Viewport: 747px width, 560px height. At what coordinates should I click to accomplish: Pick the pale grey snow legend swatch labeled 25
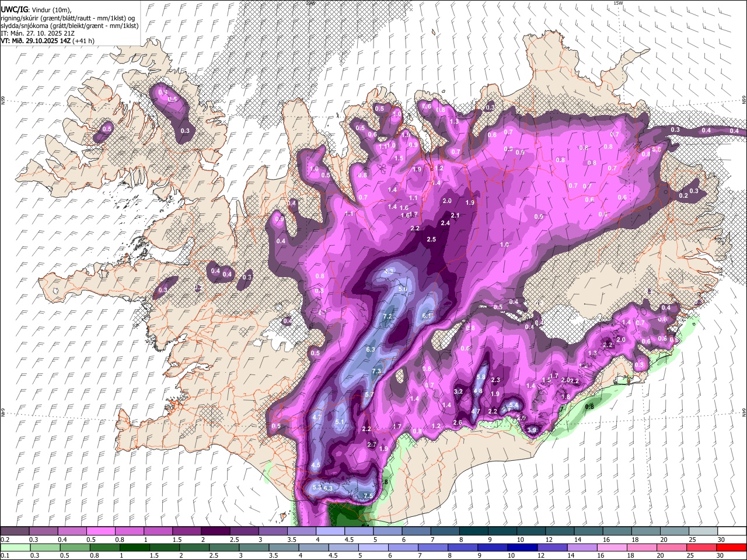tap(704, 531)
